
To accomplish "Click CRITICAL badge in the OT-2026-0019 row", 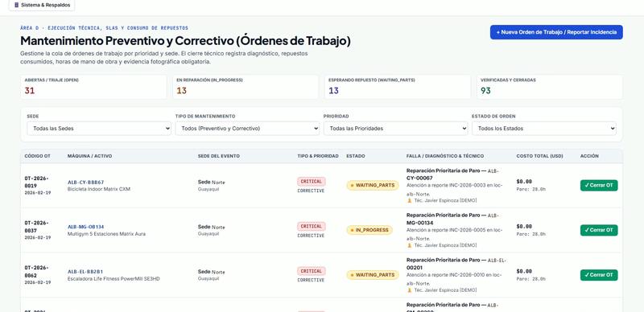I will 312,182.
